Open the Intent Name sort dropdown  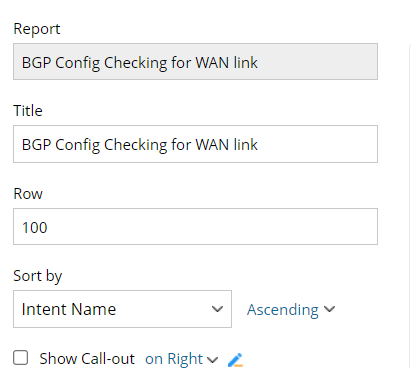122,309
